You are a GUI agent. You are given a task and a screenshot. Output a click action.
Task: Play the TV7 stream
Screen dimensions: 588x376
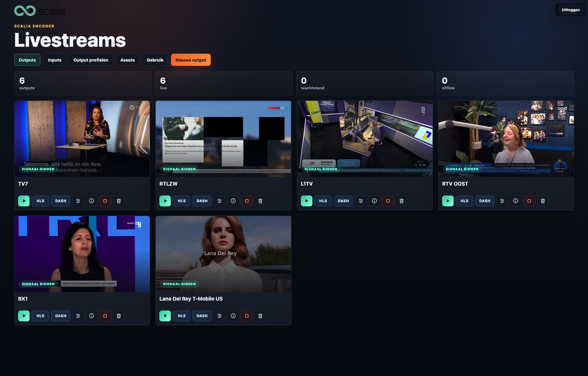click(x=24, y=201)
